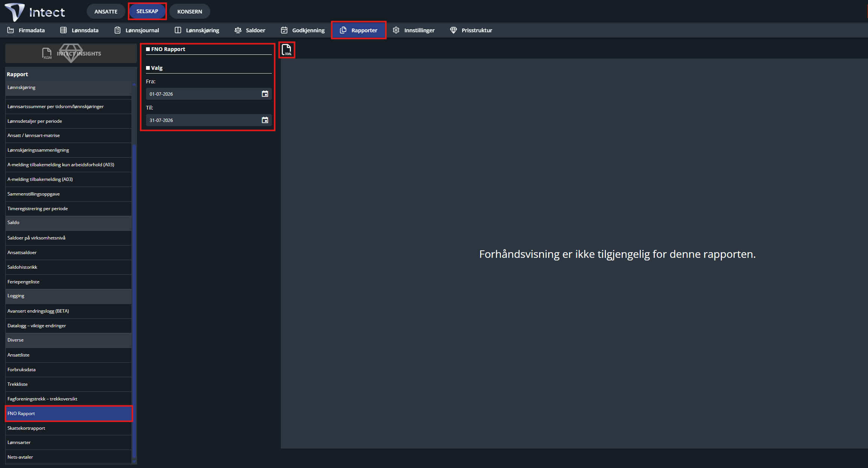The image size is (868, 468).
Task: Click the Intect logo
Action: pyautogui.click(x=35, y=12)
